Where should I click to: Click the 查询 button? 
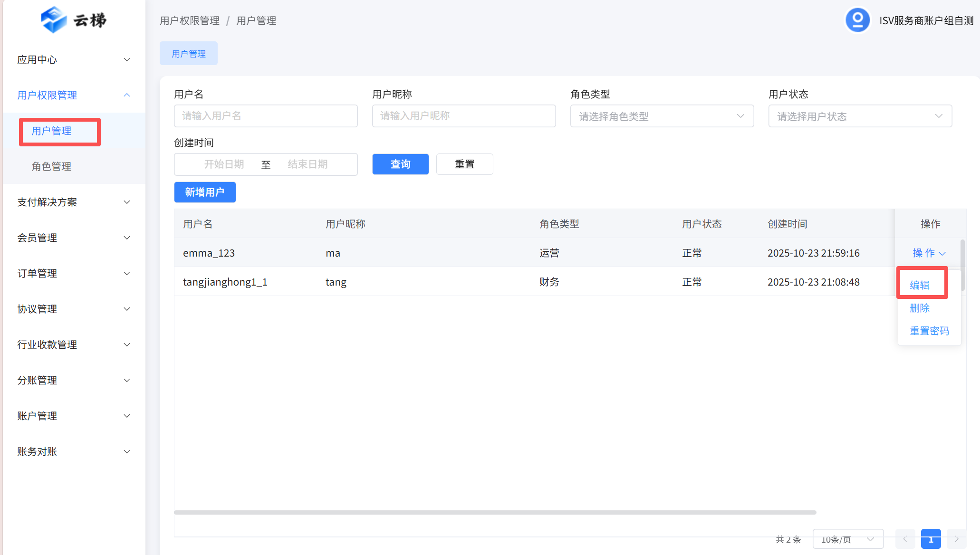[x=400, y=164]
